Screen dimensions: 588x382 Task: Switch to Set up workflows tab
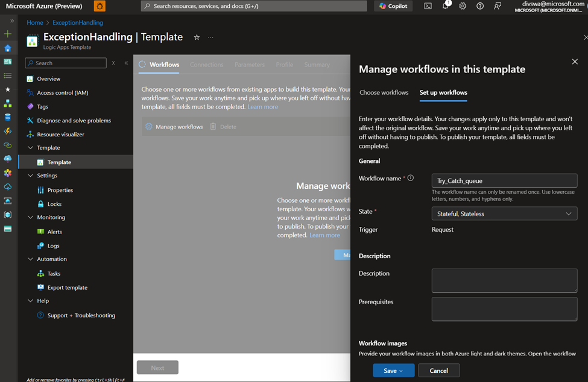[443, 93]
